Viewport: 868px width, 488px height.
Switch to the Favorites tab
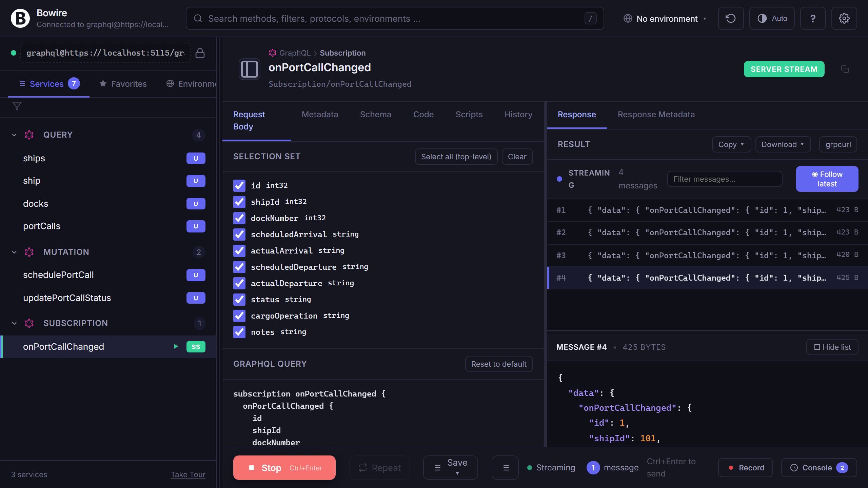point(123,84)
